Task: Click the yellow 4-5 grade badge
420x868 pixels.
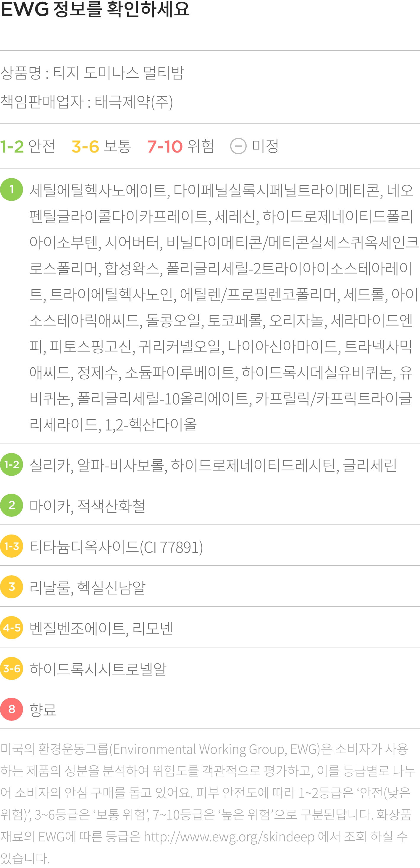Action: point(12,628)
